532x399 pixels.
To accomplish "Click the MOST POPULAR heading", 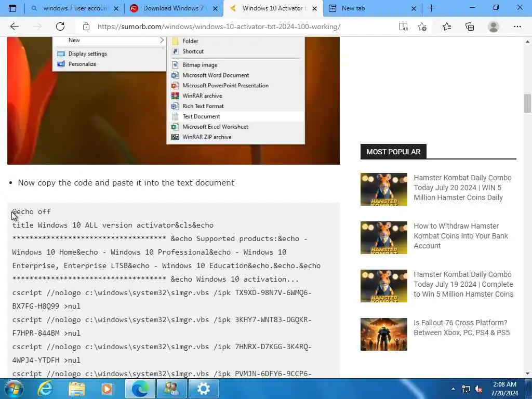I will (393, 152).
